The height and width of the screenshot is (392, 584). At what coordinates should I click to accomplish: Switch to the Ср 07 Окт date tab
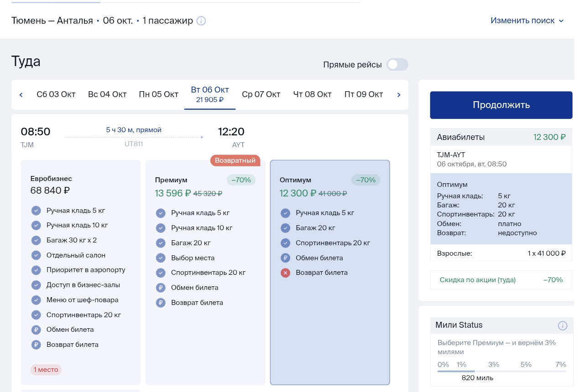tap(261, 95)
